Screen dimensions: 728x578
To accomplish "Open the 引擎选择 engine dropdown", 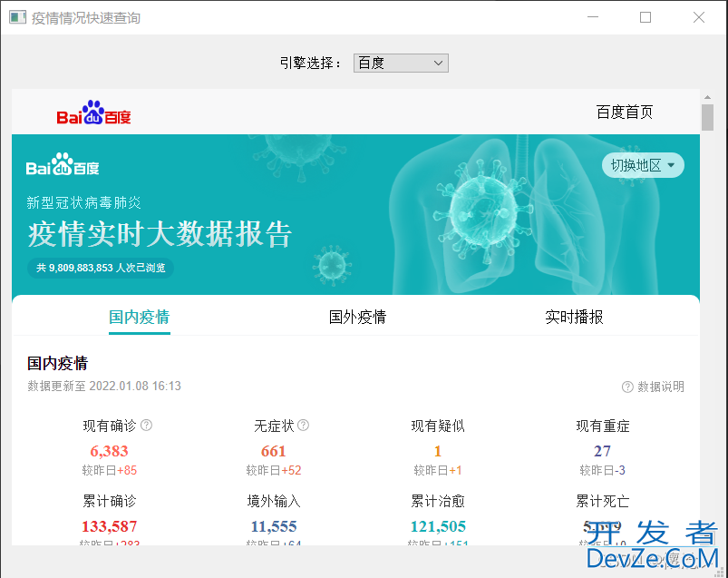I will (401, 63).
